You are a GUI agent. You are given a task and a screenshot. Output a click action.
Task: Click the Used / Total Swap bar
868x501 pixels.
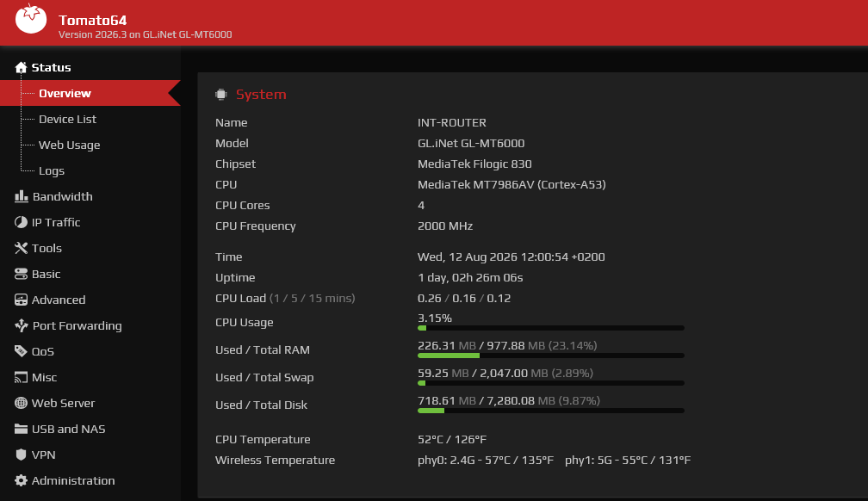551,383
